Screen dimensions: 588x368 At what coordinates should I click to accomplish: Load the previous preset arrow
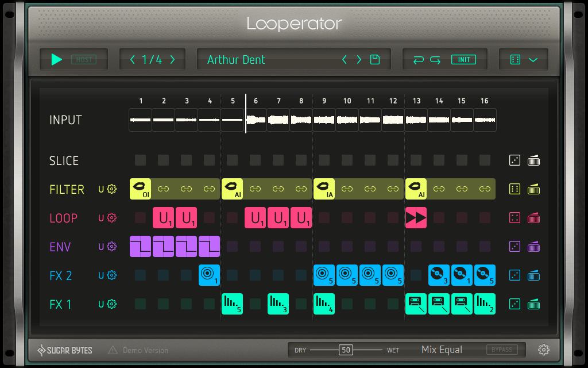345,59
